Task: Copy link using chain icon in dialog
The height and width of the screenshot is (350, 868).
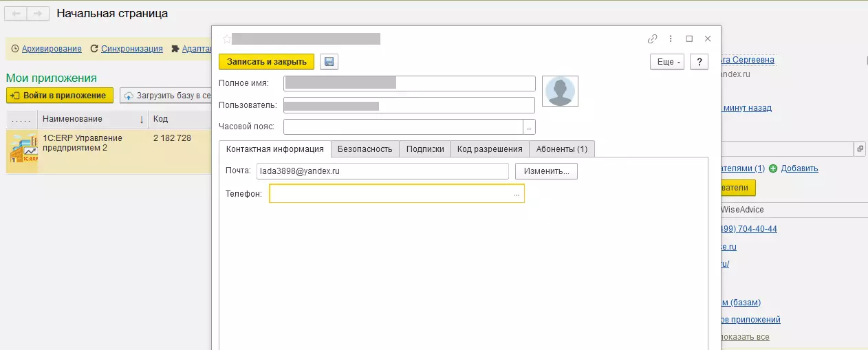Action: pos(653,39)
